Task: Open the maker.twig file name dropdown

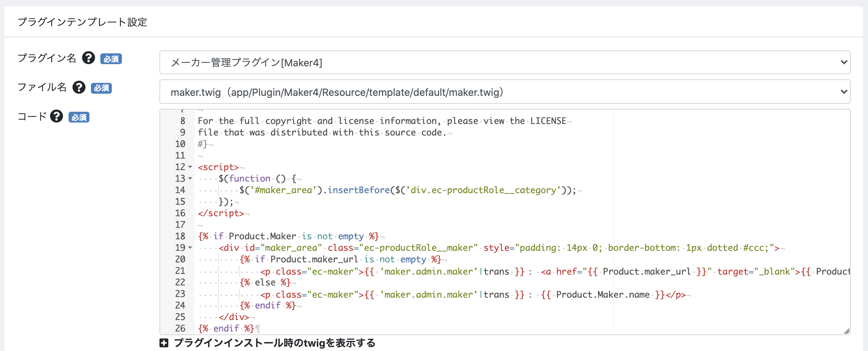Action: [505, 92]
